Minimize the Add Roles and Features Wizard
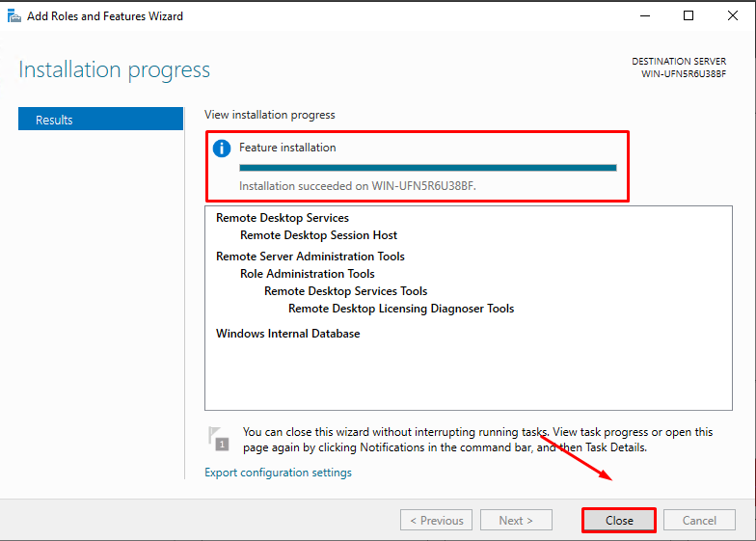Image resolution: width=756 pixels, height=541 pixels. (643, 15)
